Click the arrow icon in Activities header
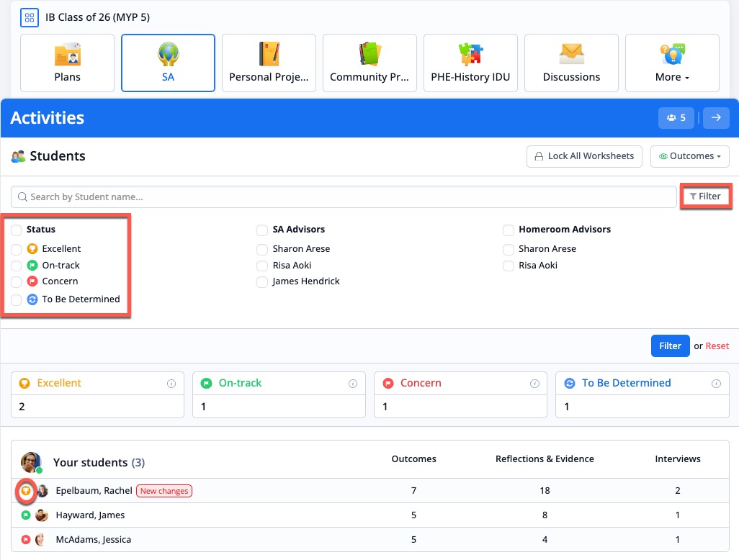Viewport: 739px width, 560px height. (x=716, y=118)
